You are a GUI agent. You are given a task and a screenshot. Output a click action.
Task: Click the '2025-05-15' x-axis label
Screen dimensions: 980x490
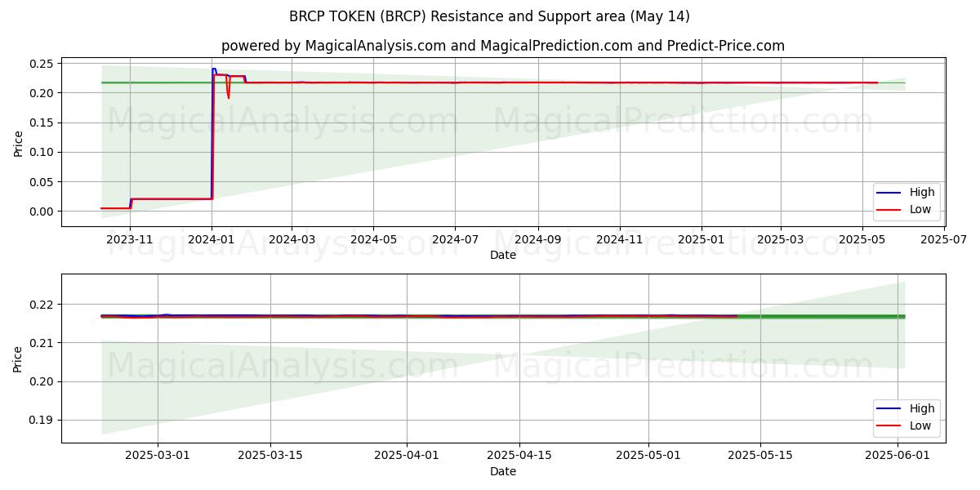(760, 456)
